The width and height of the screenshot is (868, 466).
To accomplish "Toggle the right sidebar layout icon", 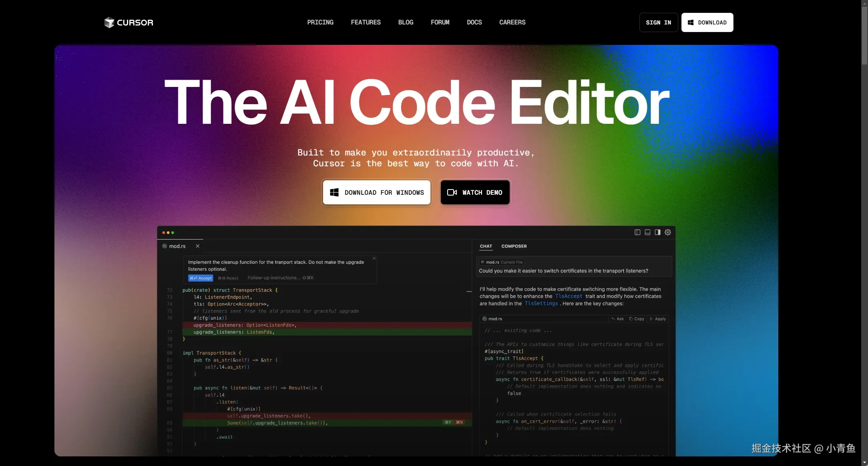I will pyautogui.click(x=657, y=232).
